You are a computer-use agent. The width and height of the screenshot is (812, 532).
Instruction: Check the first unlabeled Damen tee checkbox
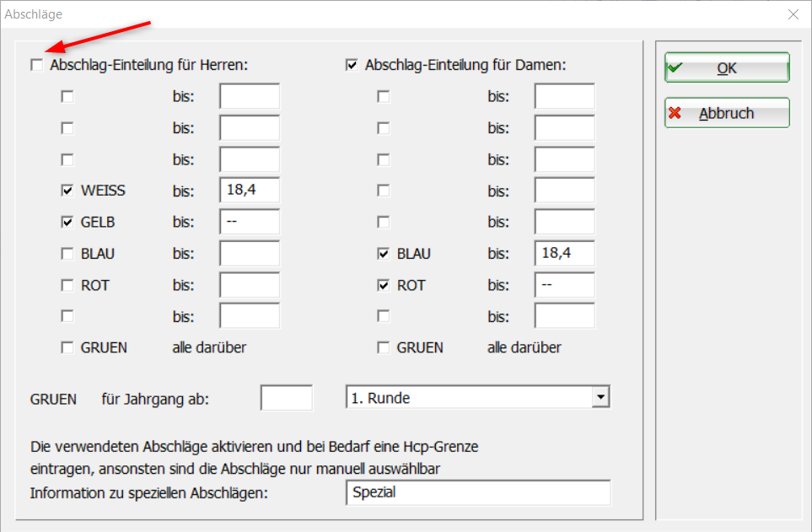[x=383, y=97]
